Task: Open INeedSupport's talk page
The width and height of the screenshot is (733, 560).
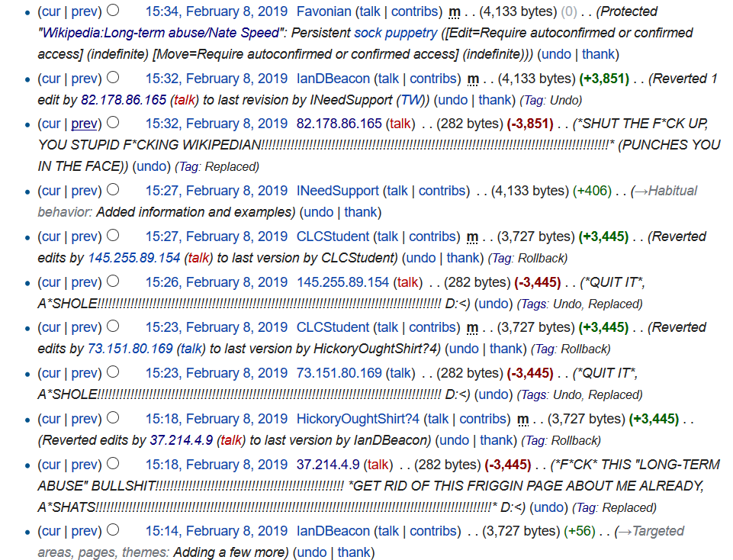Action: pos(397,191)
